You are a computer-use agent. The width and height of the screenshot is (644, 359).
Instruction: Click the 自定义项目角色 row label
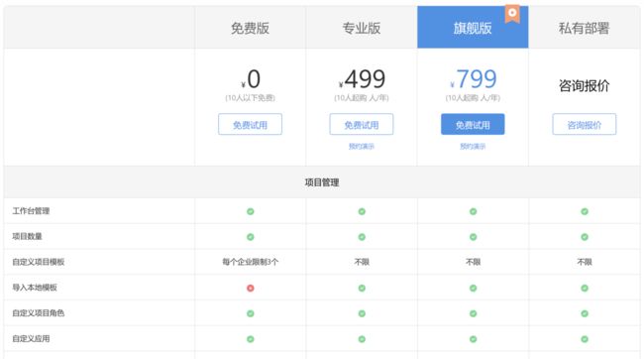pyautogui.click(x=39, y=313)
